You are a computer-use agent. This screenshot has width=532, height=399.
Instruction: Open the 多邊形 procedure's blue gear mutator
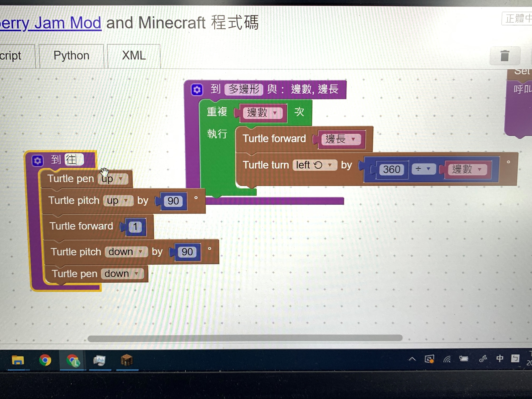pos(197,90)
